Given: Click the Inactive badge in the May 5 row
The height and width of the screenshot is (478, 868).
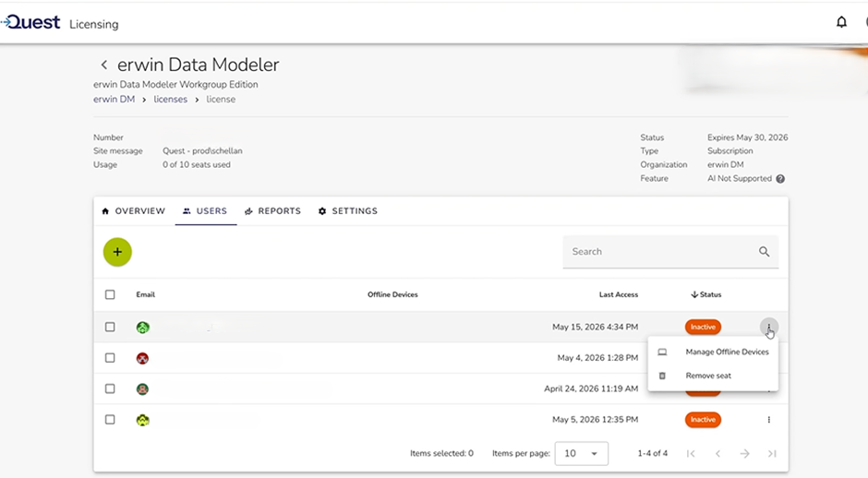Looking at the screenshot, I should 703,420.
